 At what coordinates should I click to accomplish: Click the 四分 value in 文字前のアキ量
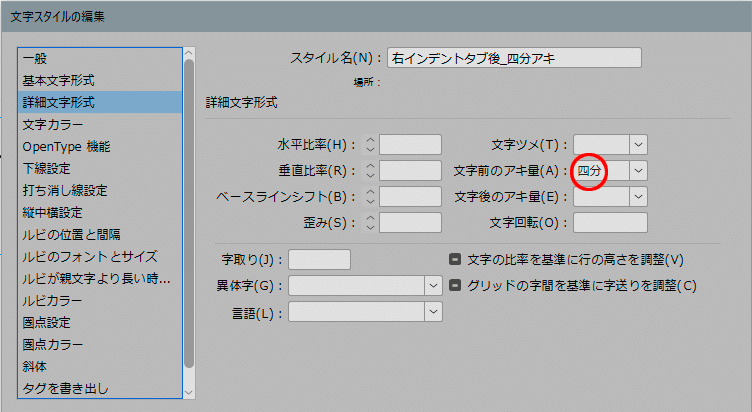coord(589,171)
